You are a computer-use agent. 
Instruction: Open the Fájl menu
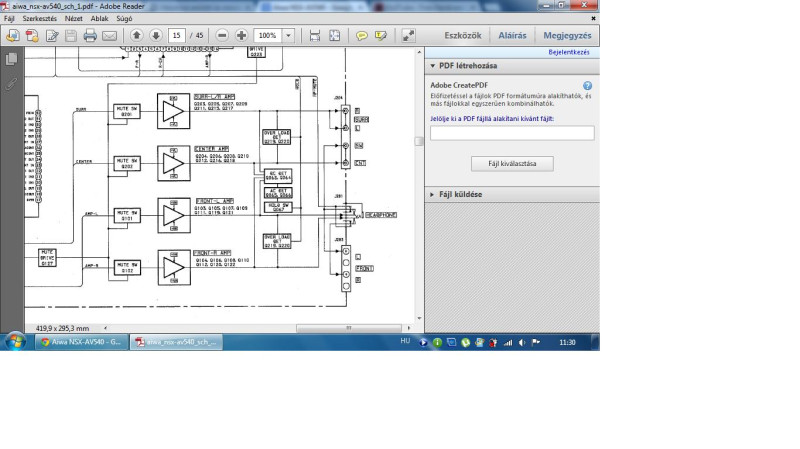click(9, 18)
